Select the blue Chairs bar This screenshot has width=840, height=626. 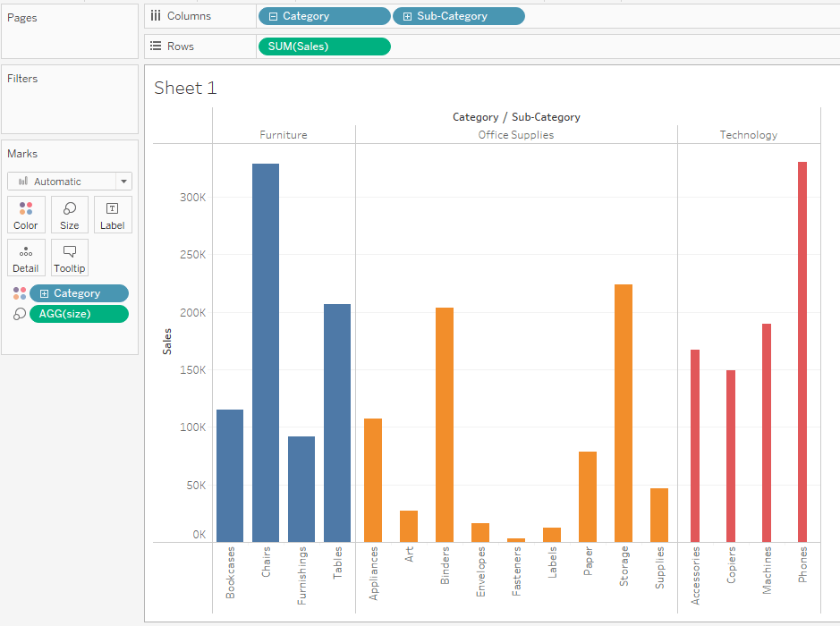266,353
